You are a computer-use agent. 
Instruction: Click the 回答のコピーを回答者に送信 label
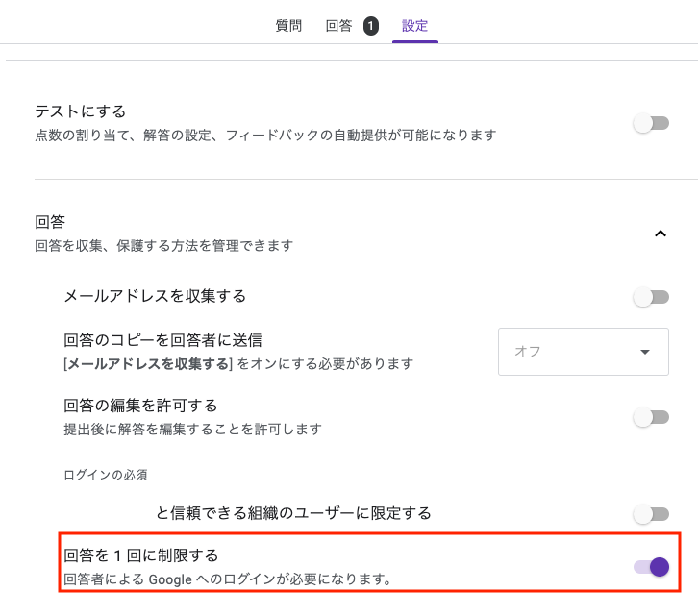click(162, 340)
